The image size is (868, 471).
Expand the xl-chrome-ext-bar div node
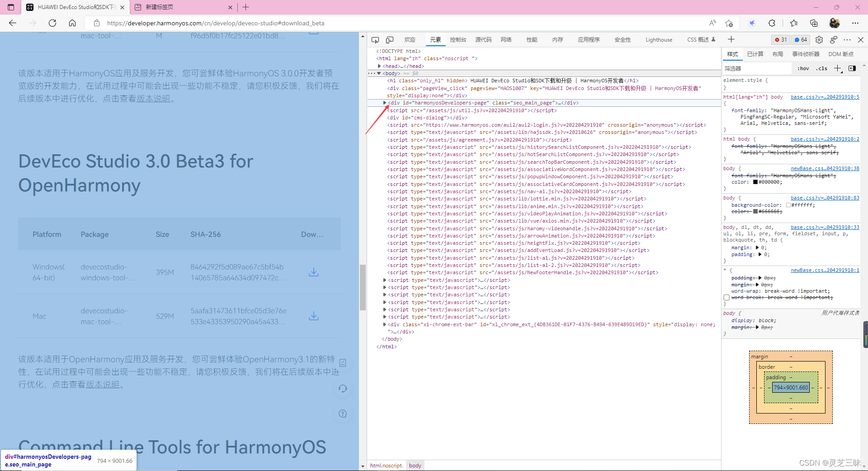tap(385, 324)
